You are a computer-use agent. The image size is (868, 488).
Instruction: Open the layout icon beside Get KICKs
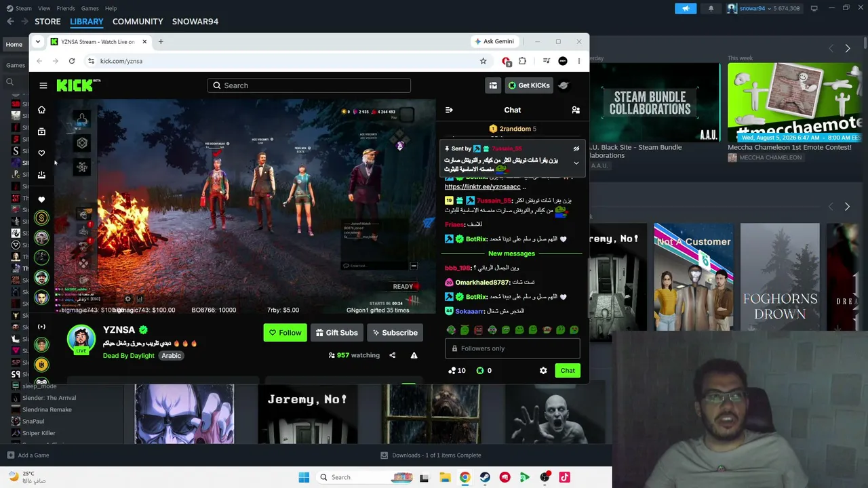493,85
